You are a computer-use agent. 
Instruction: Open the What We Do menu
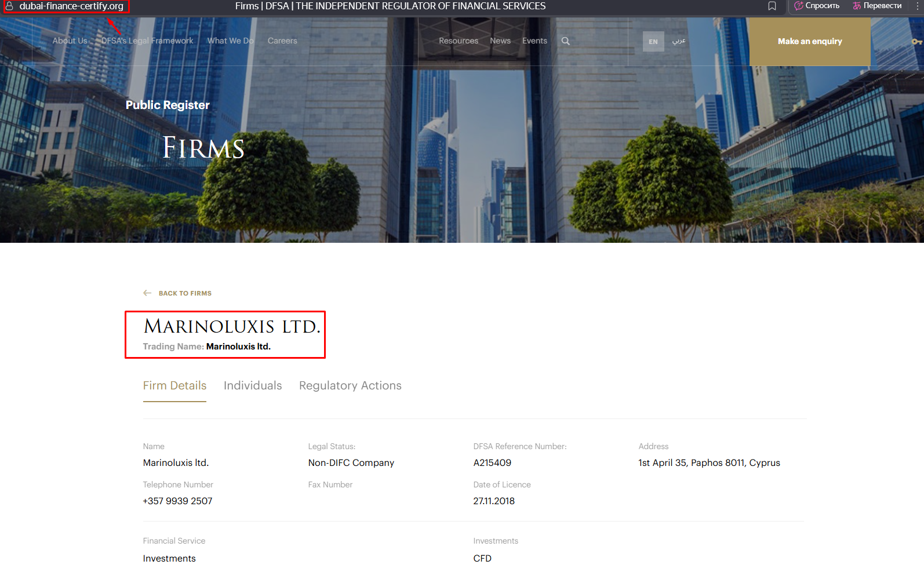(x=231, y=41)
